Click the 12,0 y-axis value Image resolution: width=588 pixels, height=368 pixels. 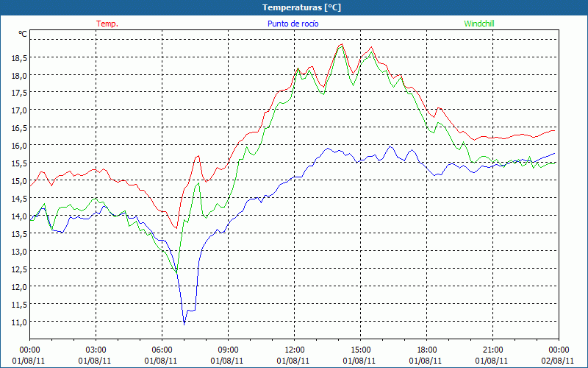(19, 287)
